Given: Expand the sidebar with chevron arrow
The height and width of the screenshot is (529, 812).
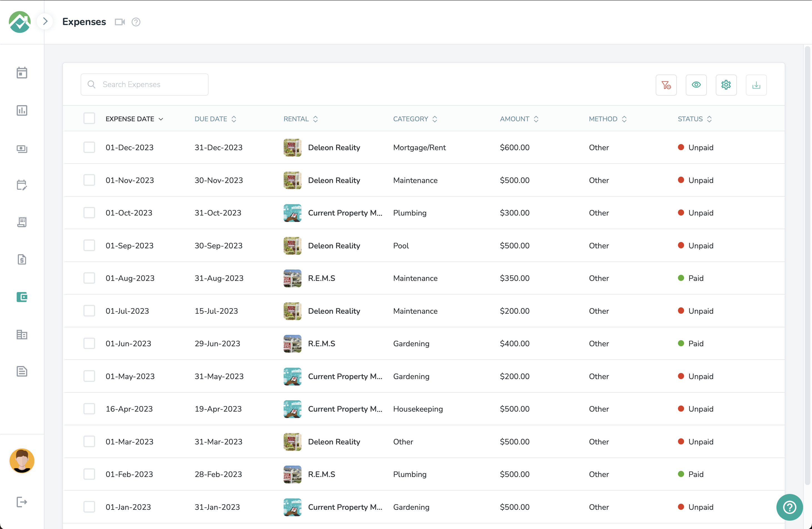Looking at the screenshot, I should [45, 21].
